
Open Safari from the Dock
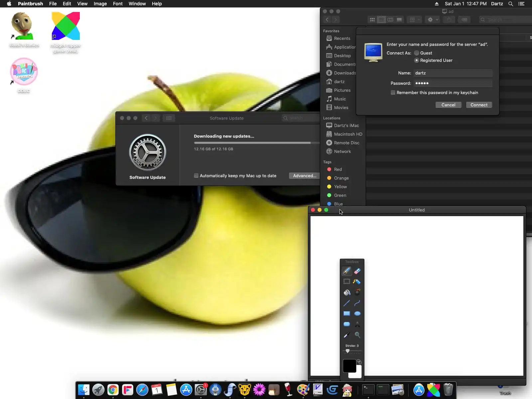pos(142,390)
